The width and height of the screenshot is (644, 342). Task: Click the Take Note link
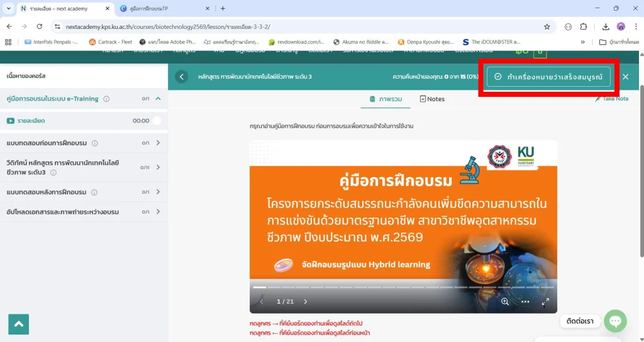pyautogui.click(x=611, y=99)
